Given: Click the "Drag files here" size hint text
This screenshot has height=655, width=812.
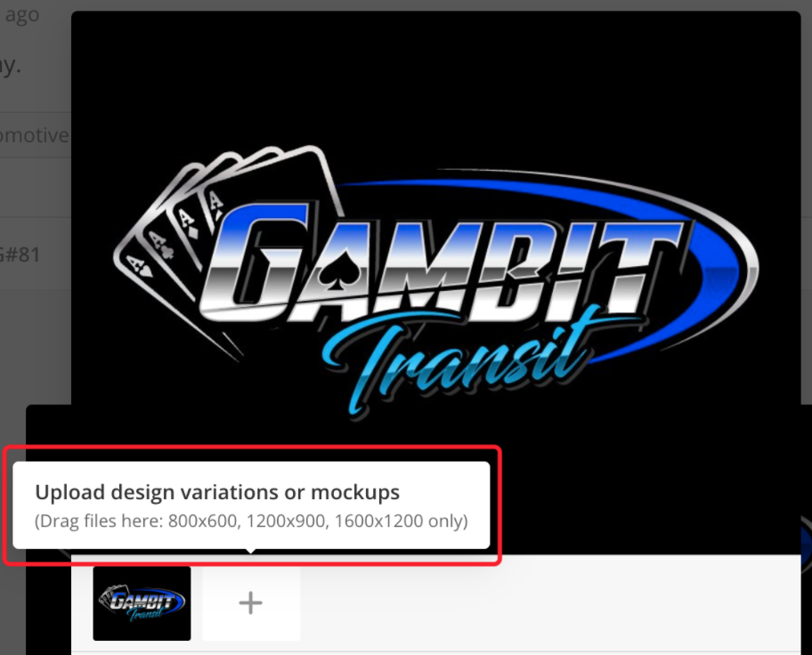Looking at the screenshot, I should (x=251, y=522).
